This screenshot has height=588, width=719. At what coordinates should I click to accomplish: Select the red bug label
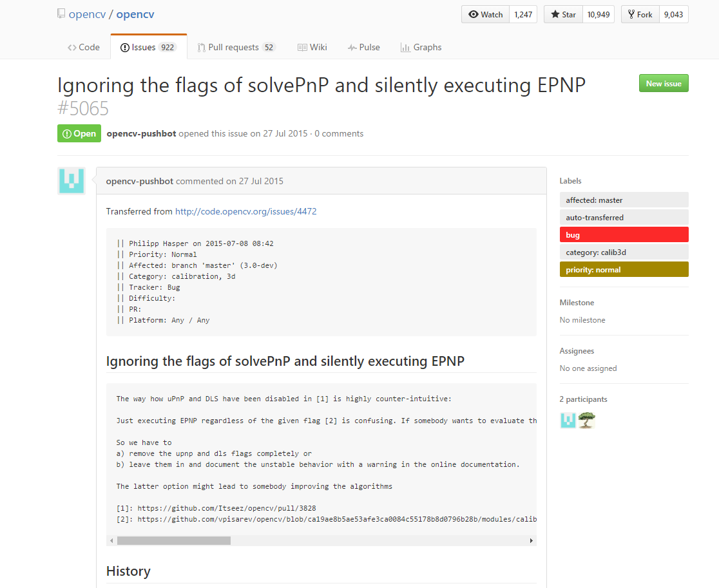(x=624, y=234)
